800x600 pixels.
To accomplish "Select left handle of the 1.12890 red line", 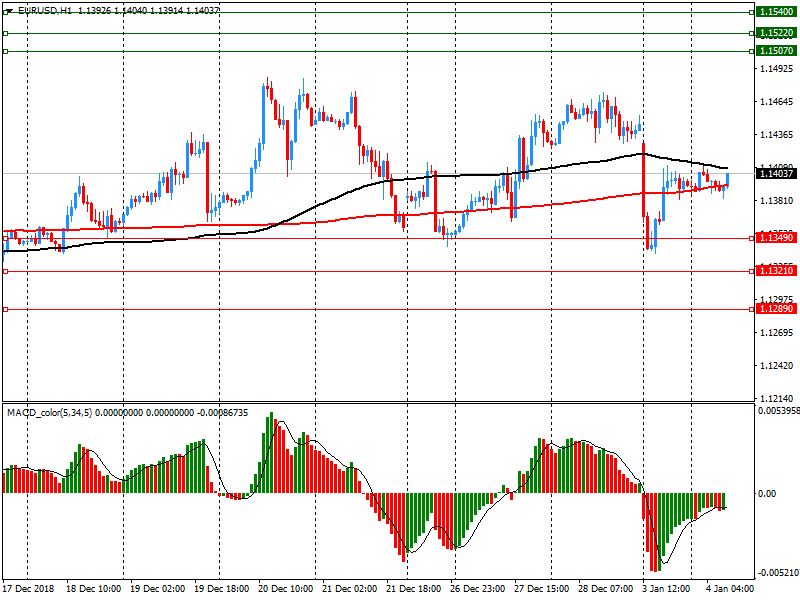I will point(6,309).
